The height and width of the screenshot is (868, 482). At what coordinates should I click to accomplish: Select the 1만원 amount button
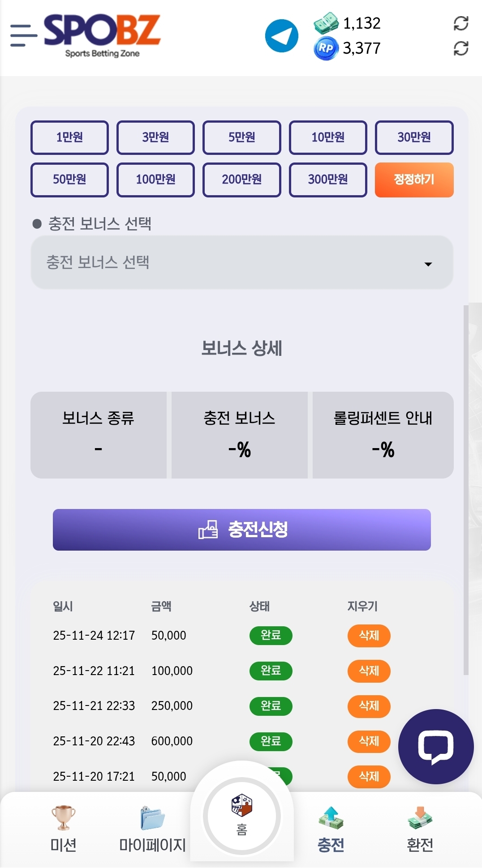(x=69, y=137)
